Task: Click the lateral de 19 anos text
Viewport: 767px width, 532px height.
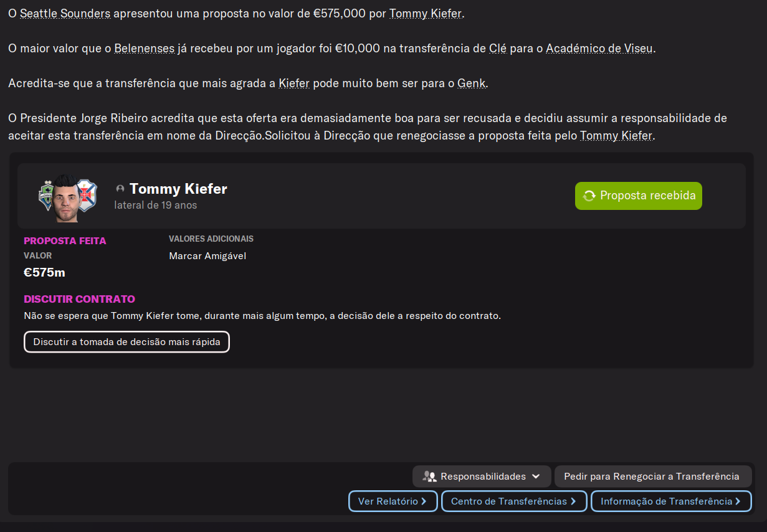Action: [156, 205]
